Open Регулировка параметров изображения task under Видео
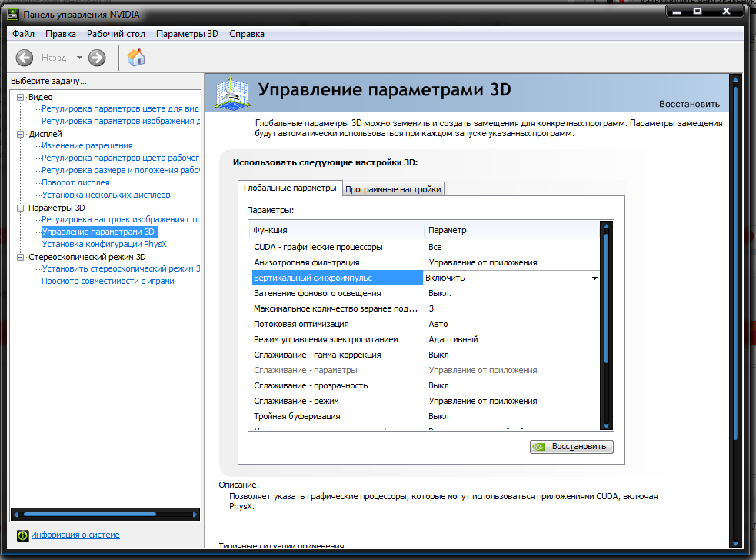 point(121,121)
